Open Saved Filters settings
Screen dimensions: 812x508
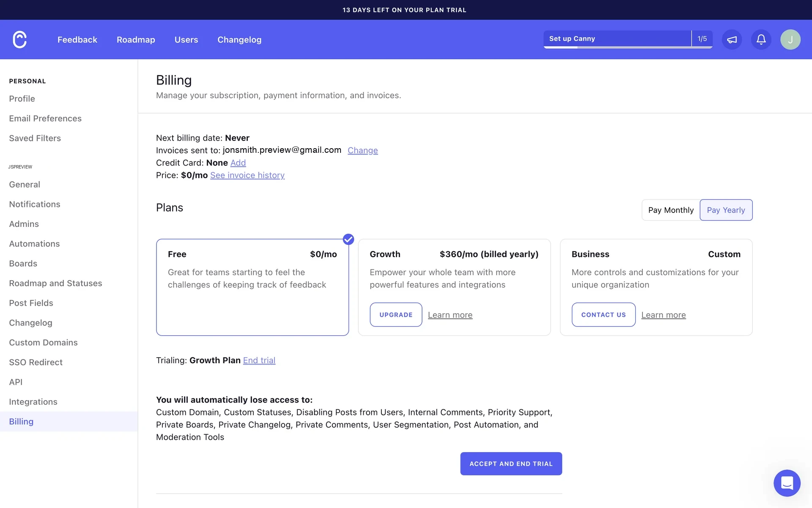pos(35,138)
